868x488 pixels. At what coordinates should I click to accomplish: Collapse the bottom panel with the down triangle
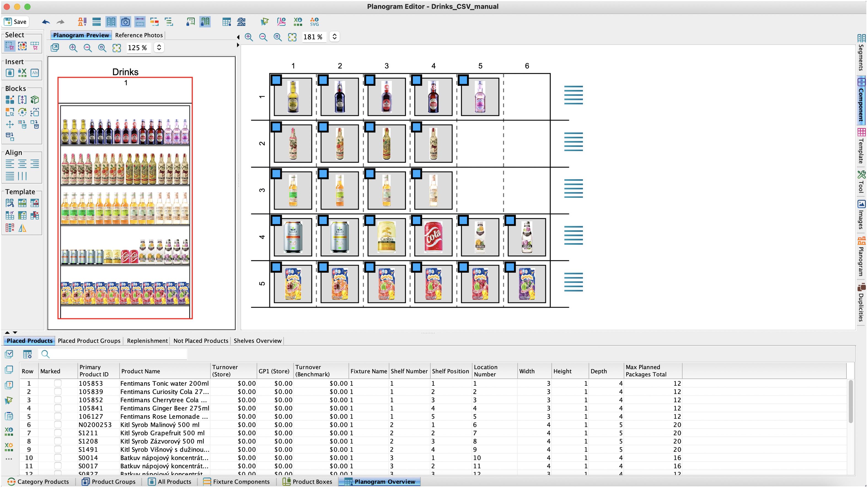pos(15,333)
